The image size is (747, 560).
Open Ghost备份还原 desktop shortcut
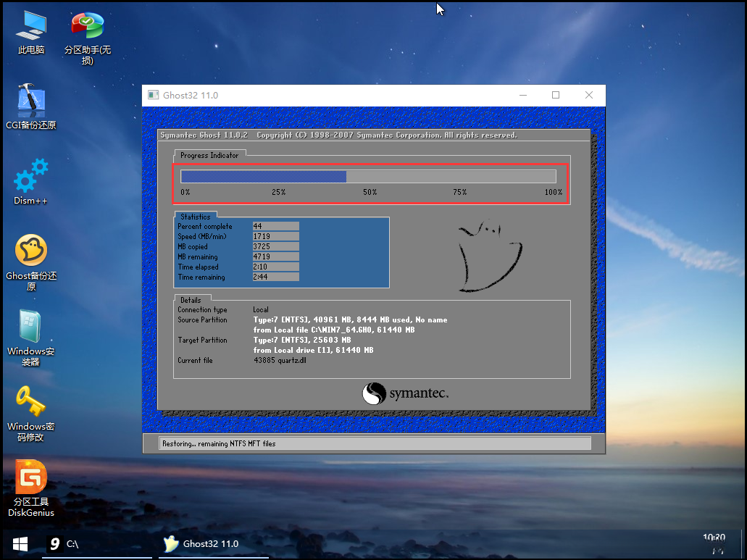point(31,262)
